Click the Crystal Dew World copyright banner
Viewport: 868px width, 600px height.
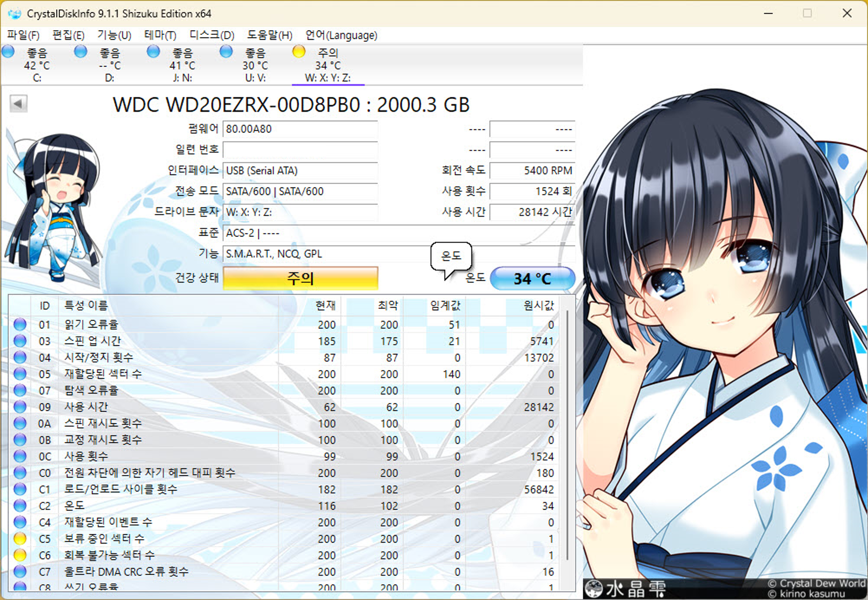pos(725,589)
